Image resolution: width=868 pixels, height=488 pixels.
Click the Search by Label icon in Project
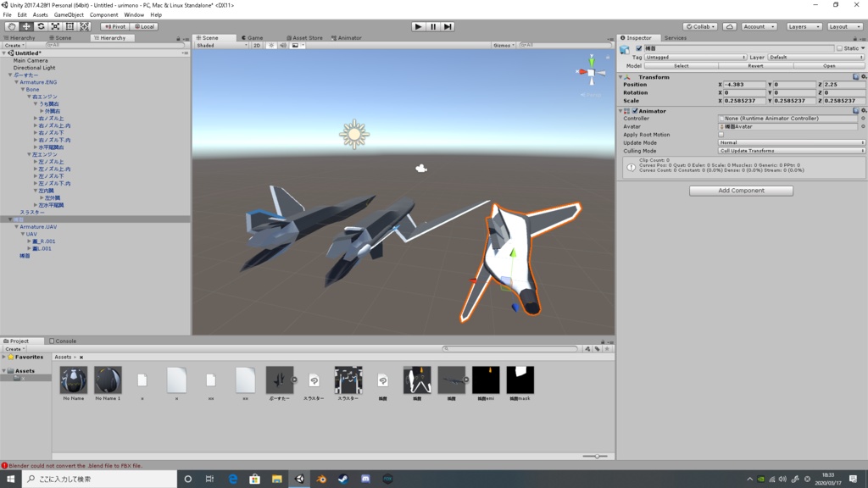(598, 349)
